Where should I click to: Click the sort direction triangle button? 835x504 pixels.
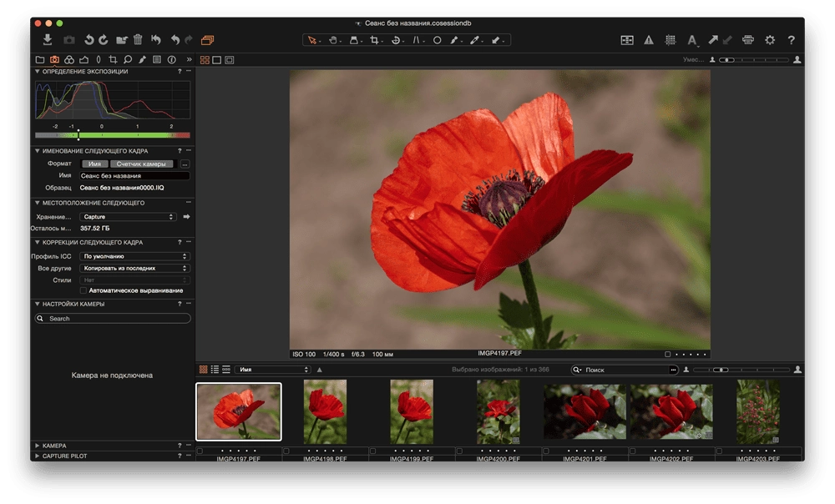(x=320, y=370)
